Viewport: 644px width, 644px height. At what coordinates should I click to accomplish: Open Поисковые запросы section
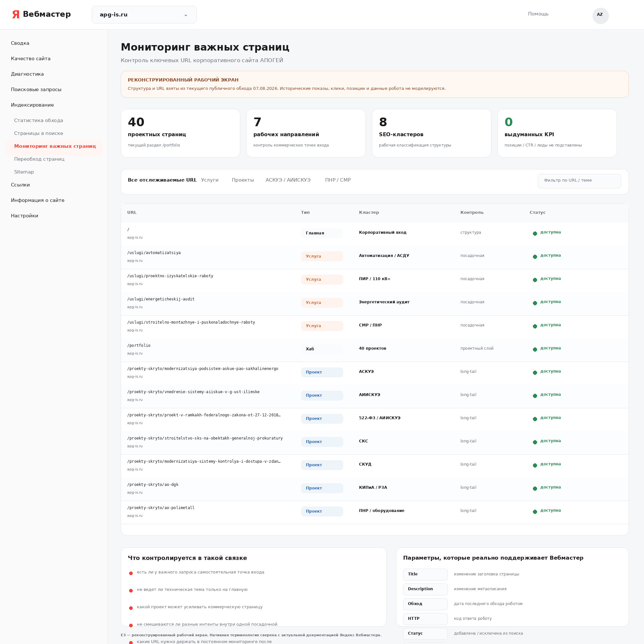[36, 89]
